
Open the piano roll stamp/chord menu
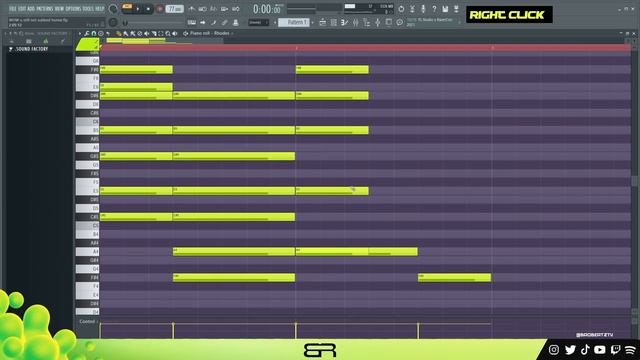(x=101, y=33)
